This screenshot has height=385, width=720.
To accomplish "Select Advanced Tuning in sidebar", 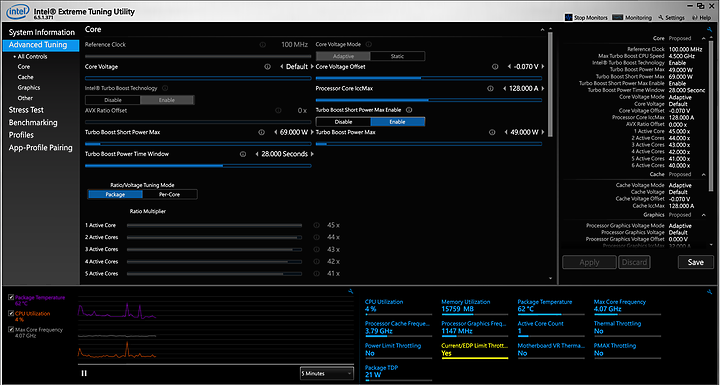I will coord(41,45).
